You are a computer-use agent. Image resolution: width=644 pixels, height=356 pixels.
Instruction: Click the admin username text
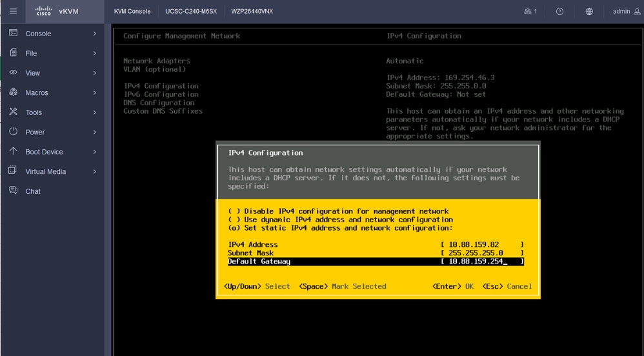click(x=621, y=12)
